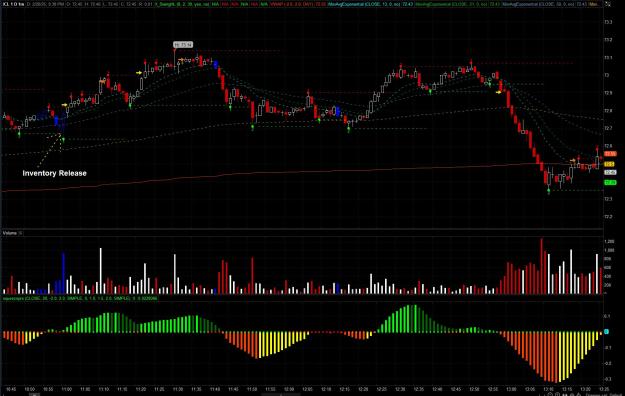Click the cyan value bubble on histogram axis
This screenshot has height=396, width=625.
point(607,331)
